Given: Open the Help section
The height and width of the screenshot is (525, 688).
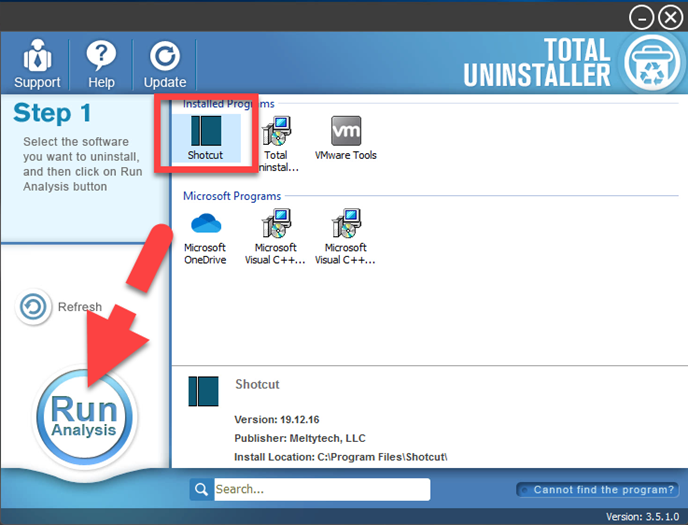Looking at the screenshot, I should tap(101, 64).
